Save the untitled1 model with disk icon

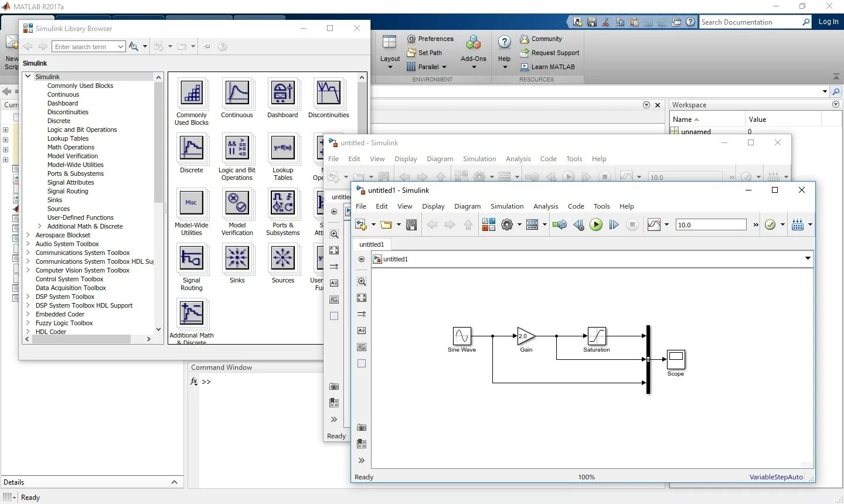click(x=411, y=224)
